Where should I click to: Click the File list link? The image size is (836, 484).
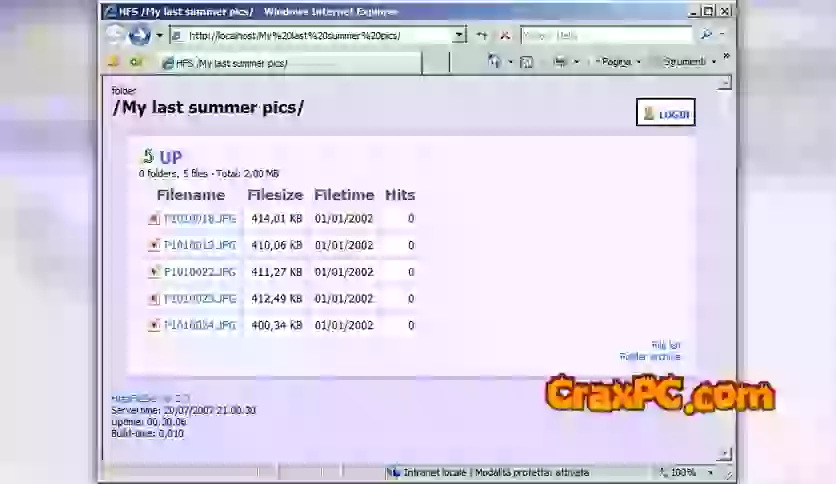(665, 345)
